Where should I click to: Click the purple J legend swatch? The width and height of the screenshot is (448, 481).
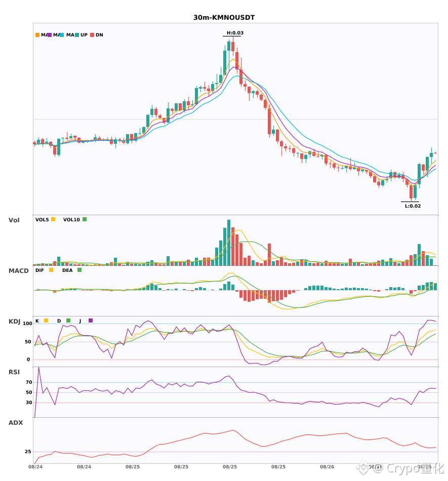tap(91, 320)
